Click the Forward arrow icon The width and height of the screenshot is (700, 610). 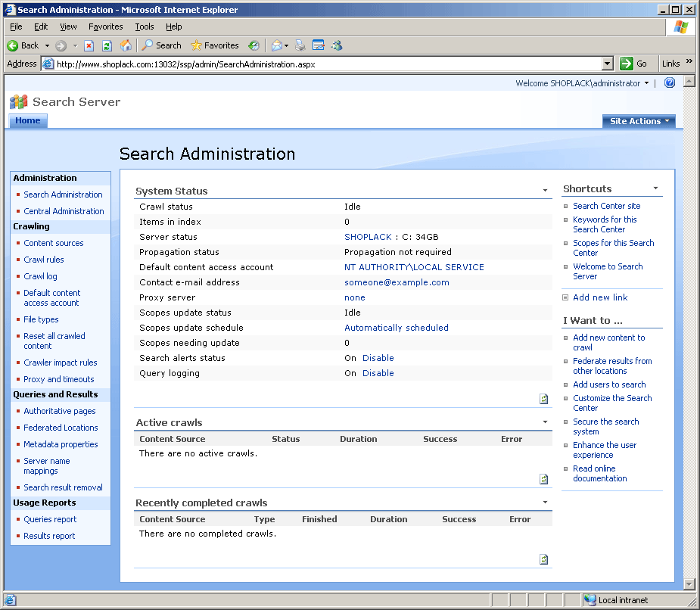click(61, 45)
